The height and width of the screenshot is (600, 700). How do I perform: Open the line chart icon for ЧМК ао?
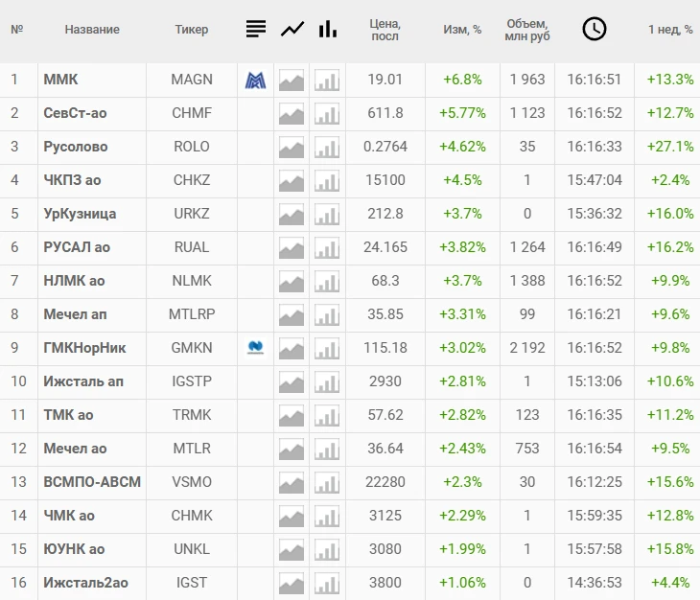292,516
